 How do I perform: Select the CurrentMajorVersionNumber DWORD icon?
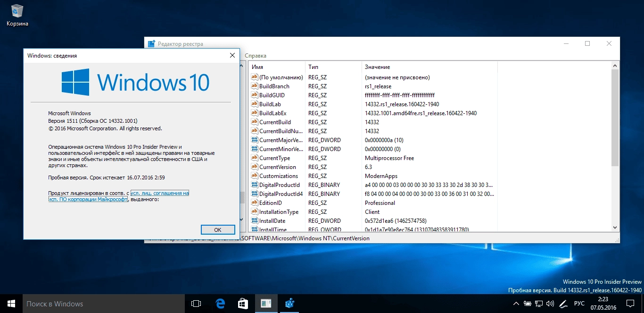click(254, 140)
